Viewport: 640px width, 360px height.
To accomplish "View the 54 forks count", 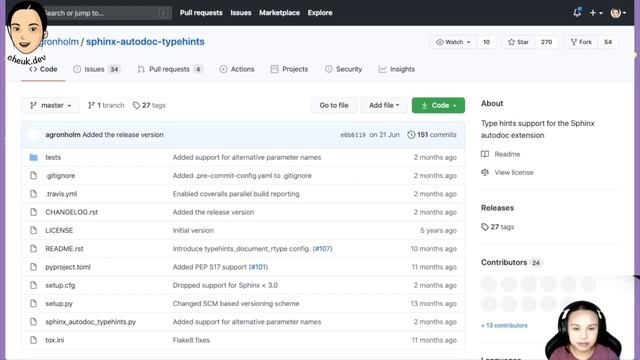I will point(608,42).
